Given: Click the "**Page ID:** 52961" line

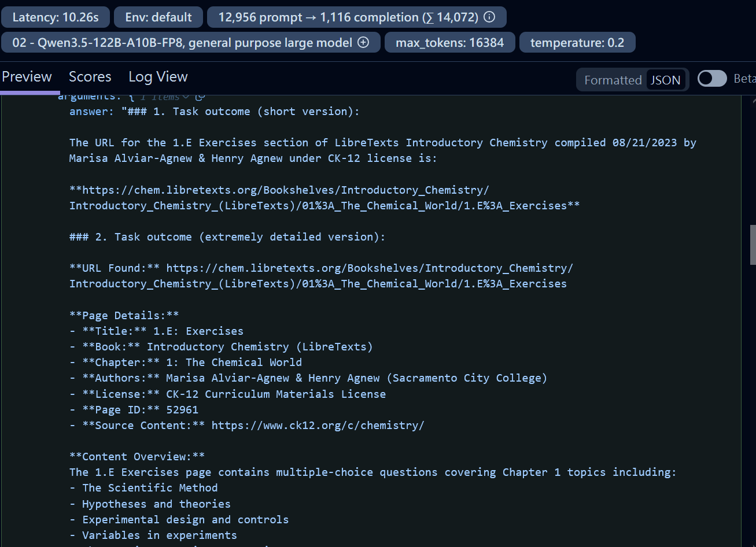Looking at the screenshot, I should (x=134, y=409).
